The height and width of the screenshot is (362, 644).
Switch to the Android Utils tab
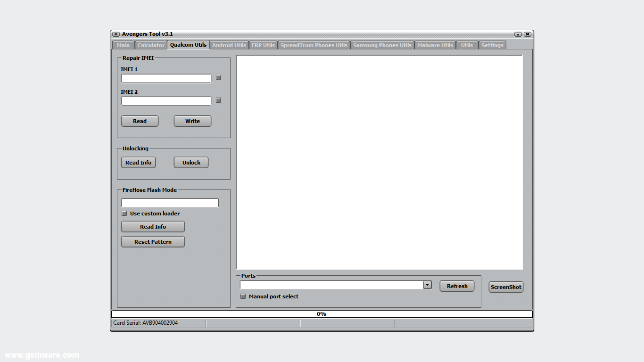pos(229,45)
